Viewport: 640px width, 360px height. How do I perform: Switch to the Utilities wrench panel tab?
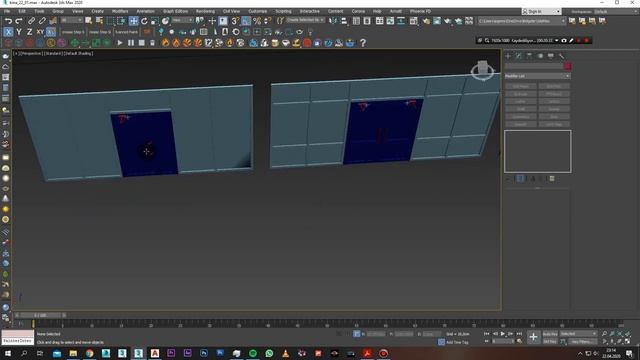coord(561,56)
